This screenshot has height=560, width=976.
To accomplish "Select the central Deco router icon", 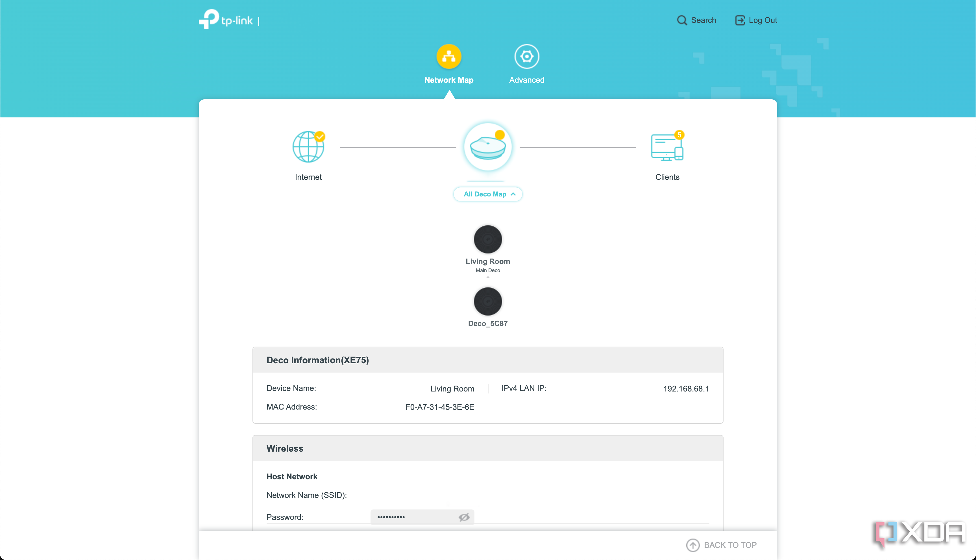I will point(487,147).
